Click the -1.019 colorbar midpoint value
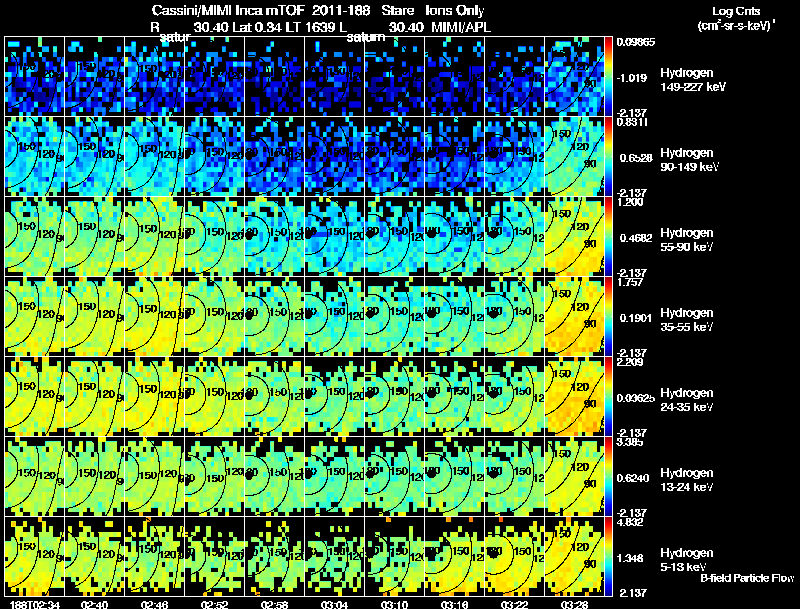 [632, 78]
